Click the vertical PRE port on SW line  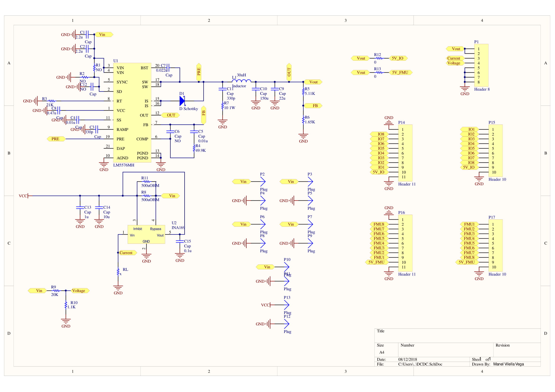click(x=199, y=72)
